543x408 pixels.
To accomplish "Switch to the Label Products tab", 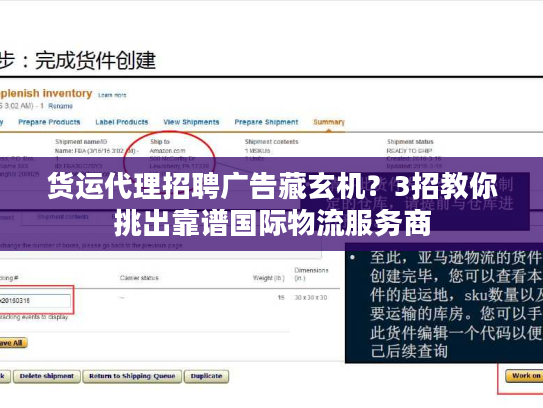I will tap(122, 122).
